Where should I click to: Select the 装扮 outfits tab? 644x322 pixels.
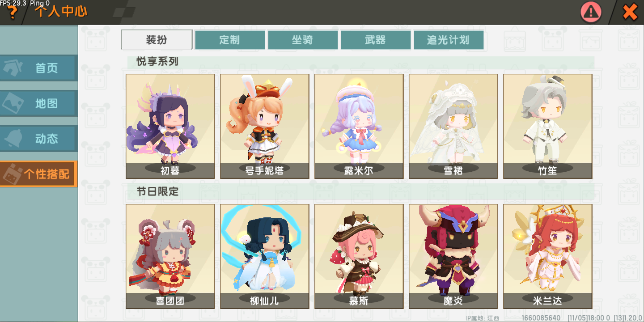tap(157, 40)
